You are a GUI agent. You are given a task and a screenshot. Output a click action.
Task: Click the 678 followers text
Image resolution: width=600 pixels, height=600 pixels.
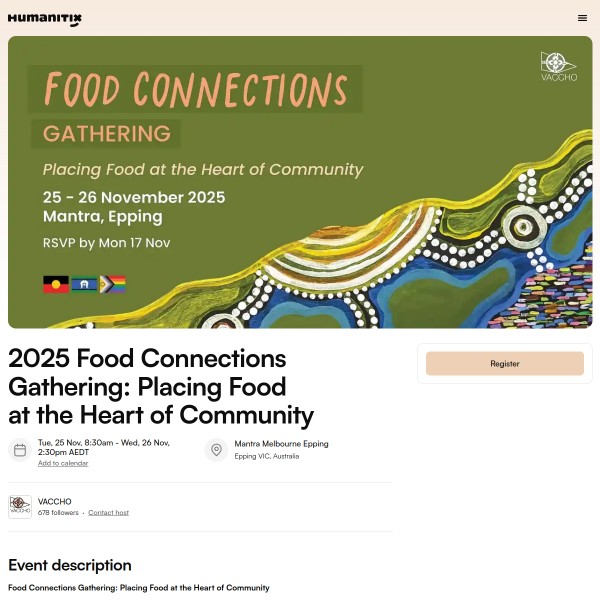tap(58, 512)
